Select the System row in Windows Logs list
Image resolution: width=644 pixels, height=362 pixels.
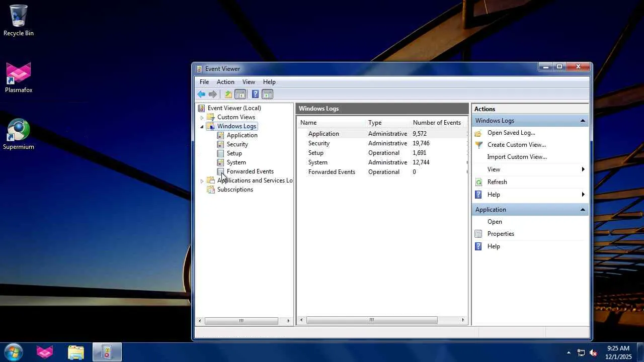click(x=382, y=162)
